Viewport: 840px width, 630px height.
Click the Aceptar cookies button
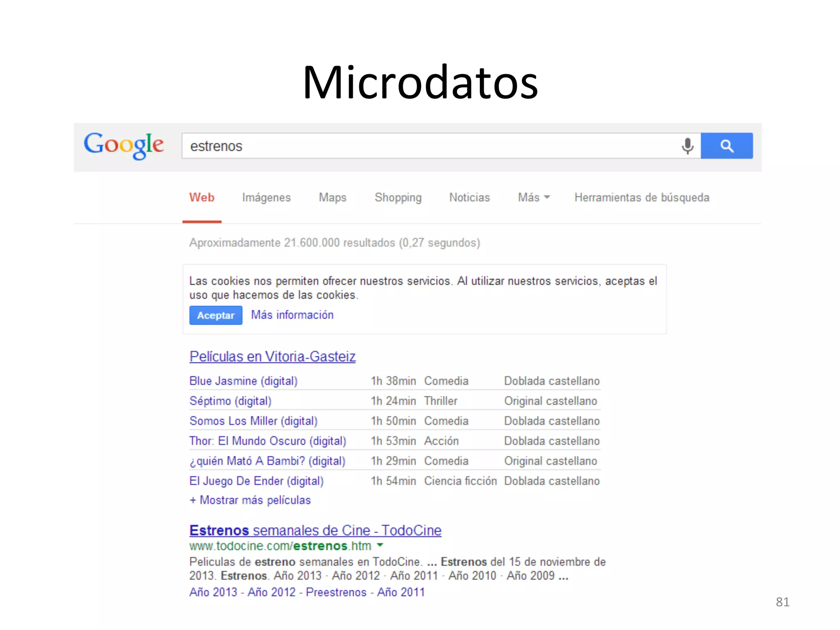[216, 315]
